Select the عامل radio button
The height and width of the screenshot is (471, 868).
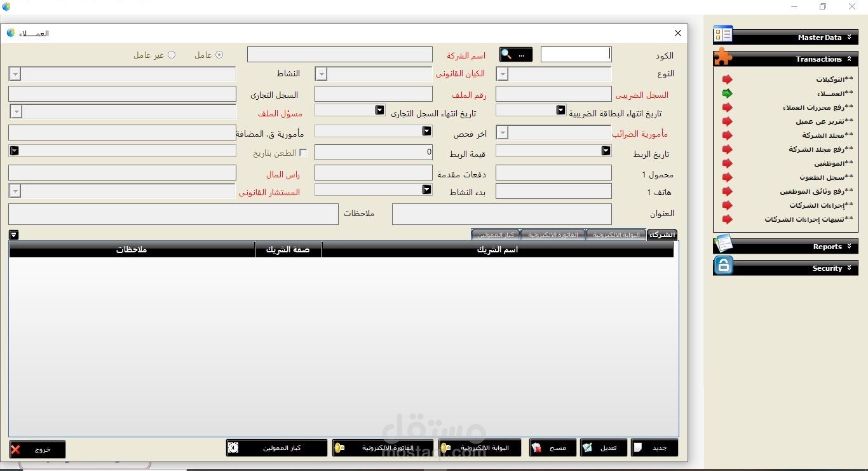point(220,55)
